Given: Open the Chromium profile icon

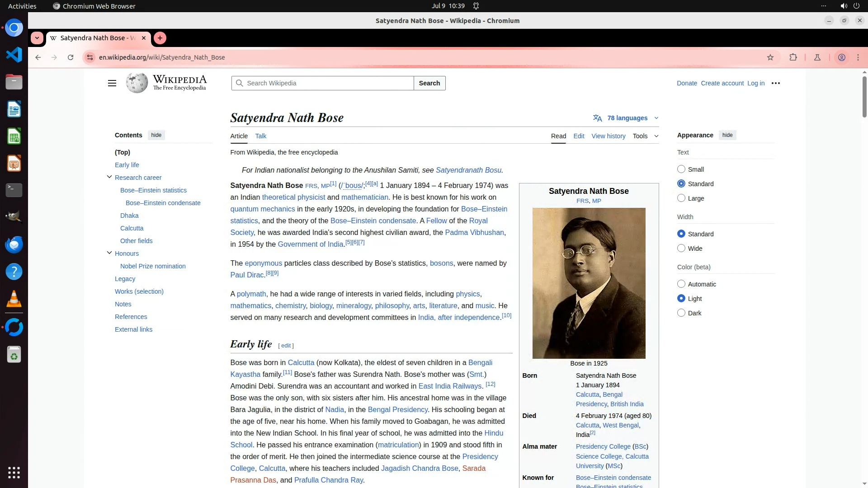Looking at the screenshot, I should coord(842,57).
